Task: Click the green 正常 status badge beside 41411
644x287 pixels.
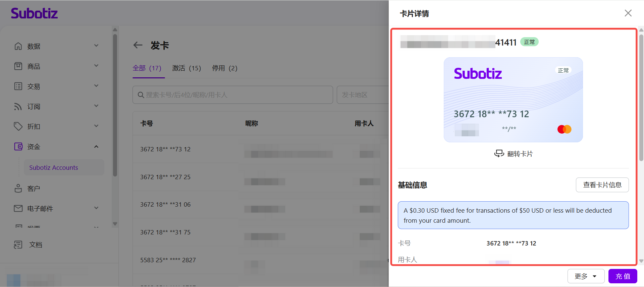Action: pyautogui.click(x=529, y=42)
